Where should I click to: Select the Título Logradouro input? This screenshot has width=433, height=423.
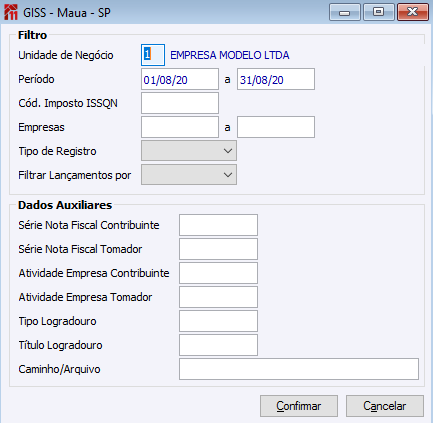point(218,345)
